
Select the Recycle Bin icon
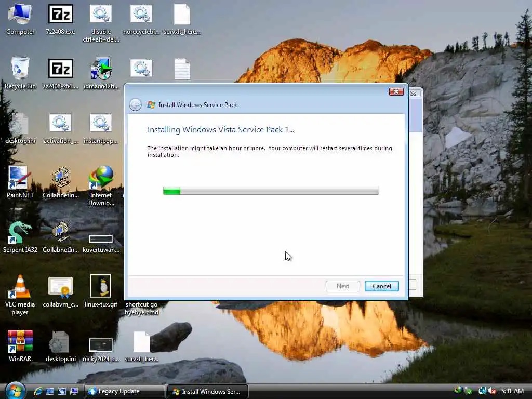(20, 73)
